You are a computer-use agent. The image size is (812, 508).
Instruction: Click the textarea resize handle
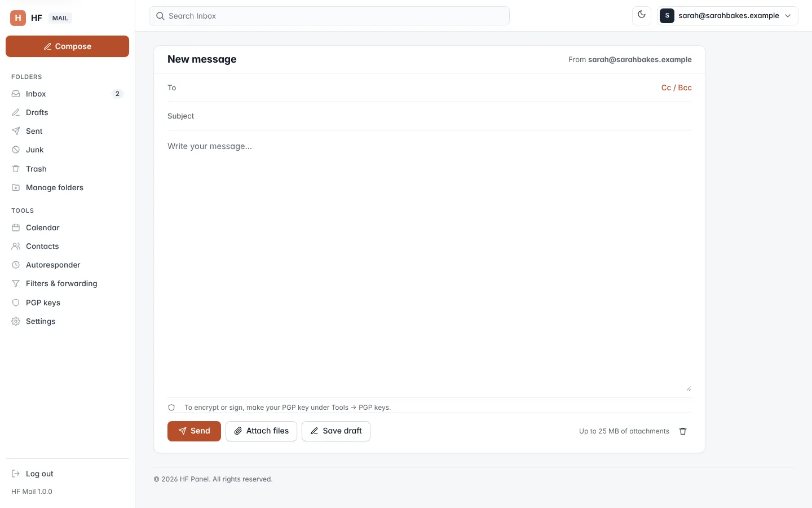pos(689,388)
